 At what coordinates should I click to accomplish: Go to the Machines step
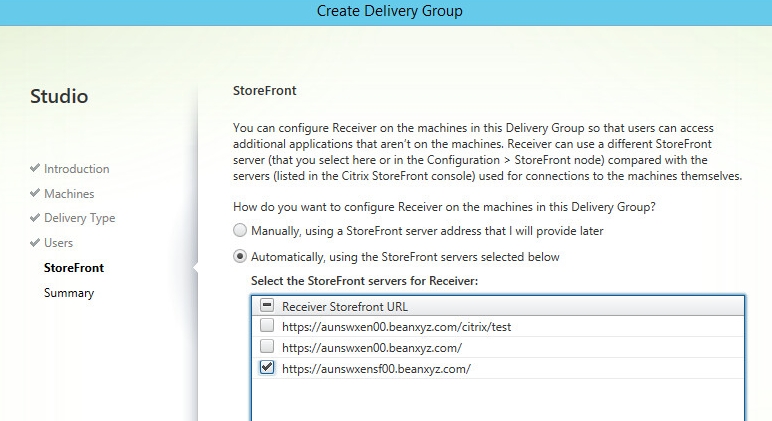click(x=69, y=194)
